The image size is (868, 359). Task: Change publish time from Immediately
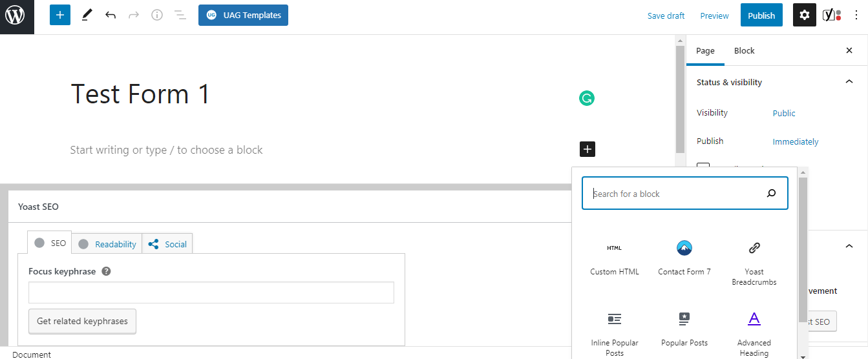click(796, 141)
